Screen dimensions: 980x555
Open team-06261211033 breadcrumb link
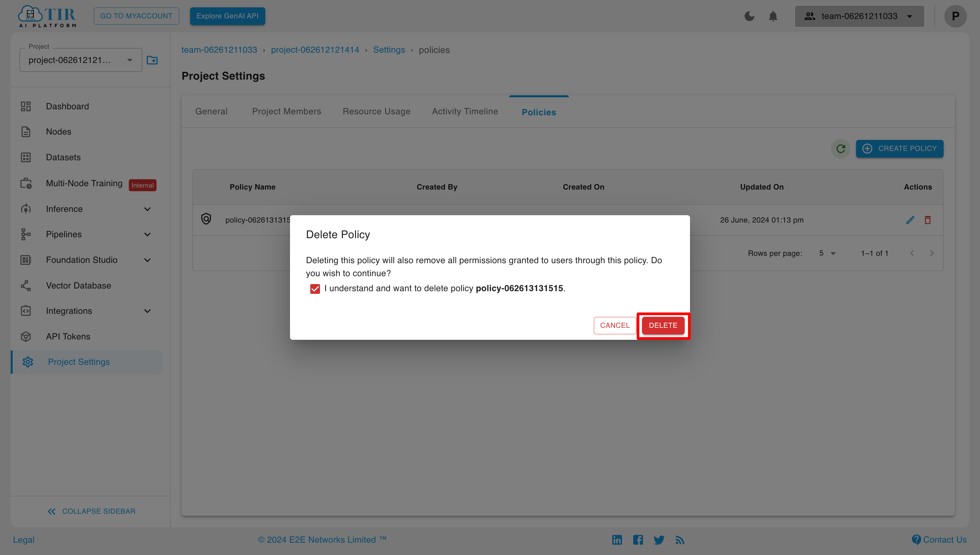(219, 50)
